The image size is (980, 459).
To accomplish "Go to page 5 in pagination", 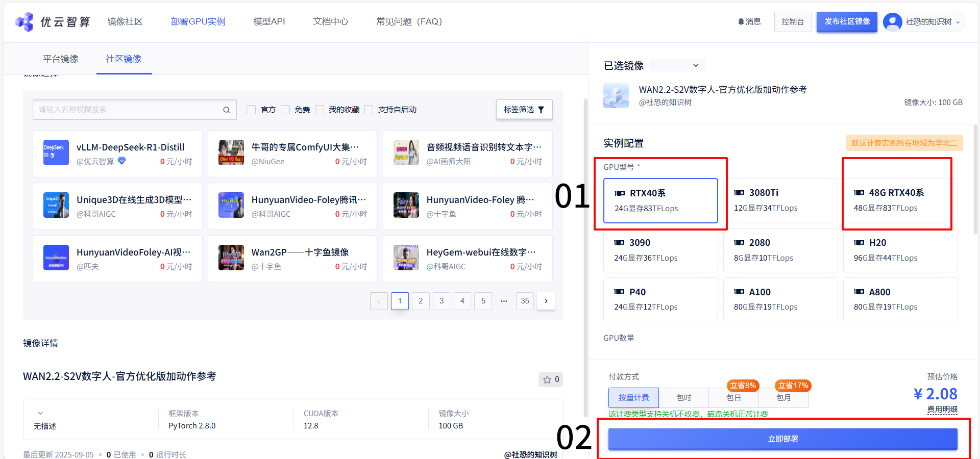I will [x=483, y=301].
